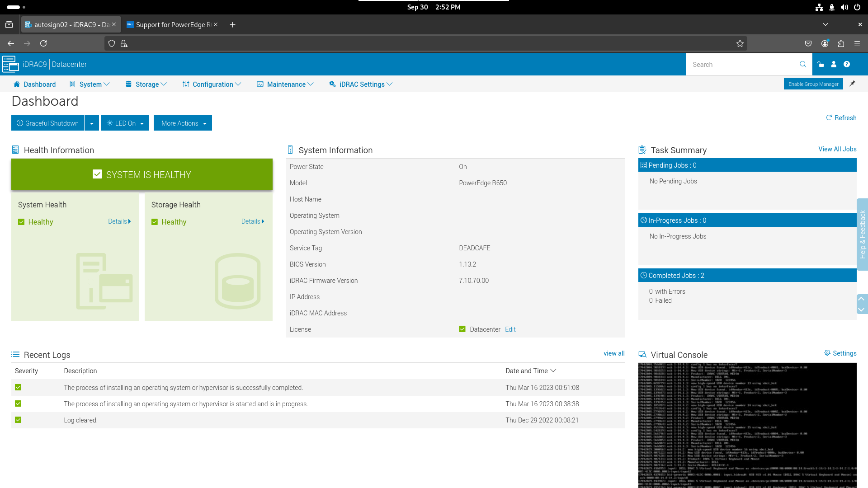Click the Datacenter license check mark
868x488 pixels.
click(x=462, y=329)
